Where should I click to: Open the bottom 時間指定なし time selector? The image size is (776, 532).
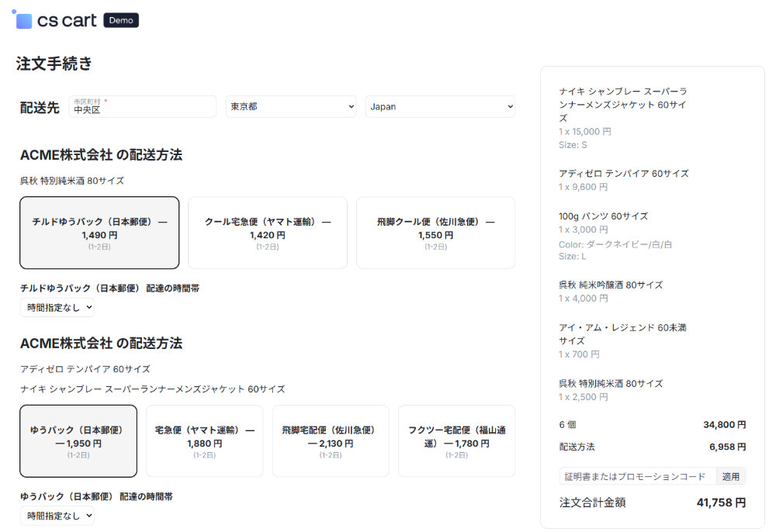coord(57,516)
